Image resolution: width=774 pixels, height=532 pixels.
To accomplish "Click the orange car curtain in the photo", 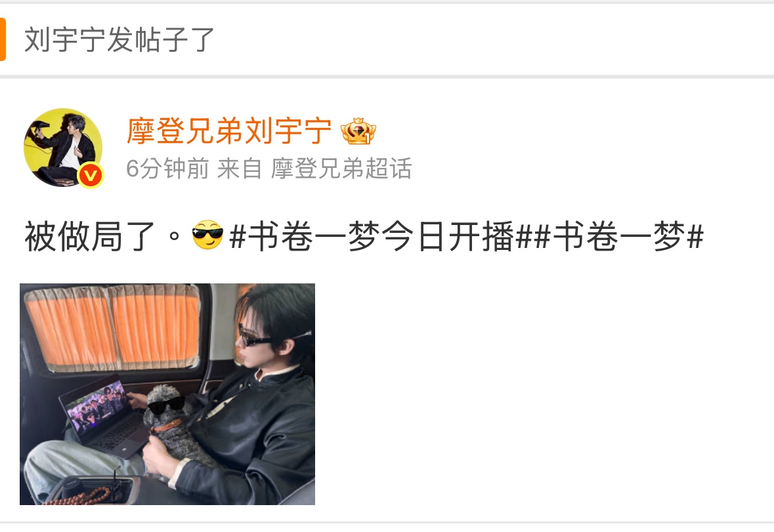I will 112,328.
